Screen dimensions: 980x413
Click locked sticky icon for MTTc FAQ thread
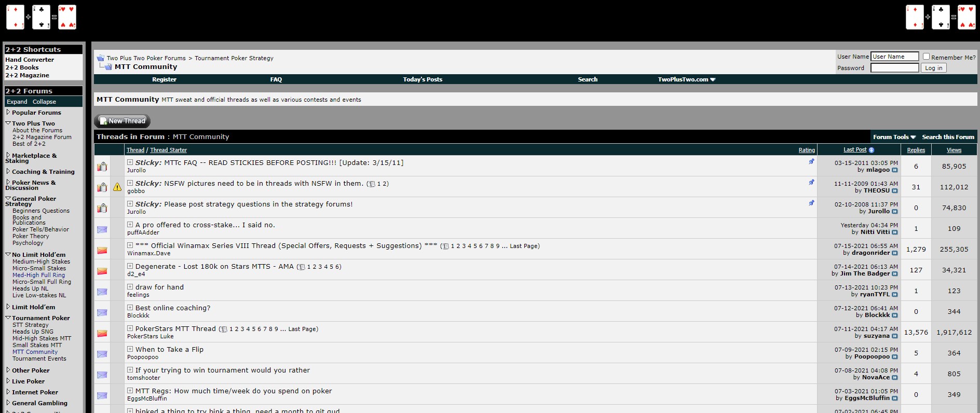click(102, 167)
